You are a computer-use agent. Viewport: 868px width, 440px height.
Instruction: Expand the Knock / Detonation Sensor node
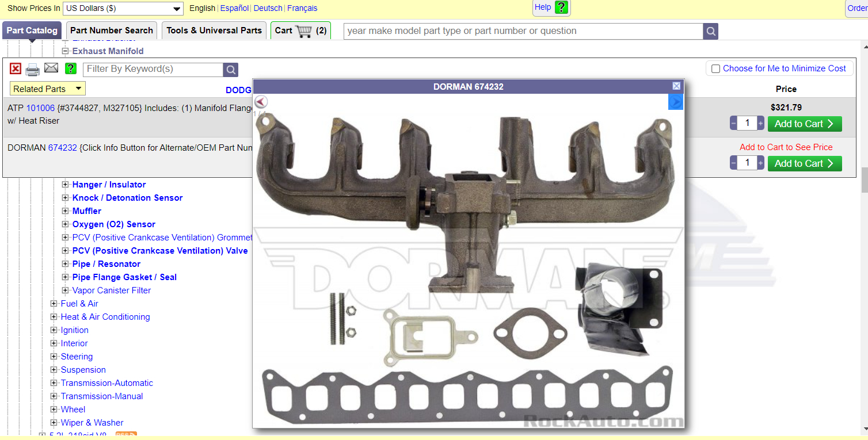[65, 198]
